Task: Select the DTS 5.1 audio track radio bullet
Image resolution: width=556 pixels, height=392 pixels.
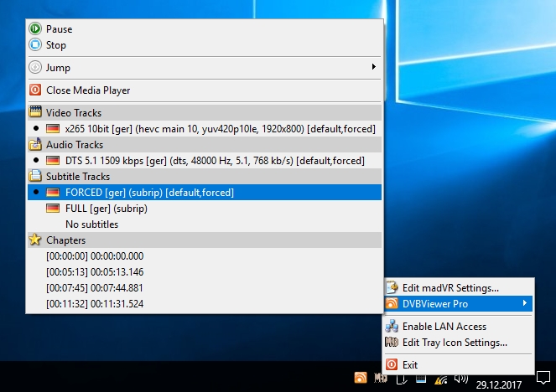Action: [36, 161]
